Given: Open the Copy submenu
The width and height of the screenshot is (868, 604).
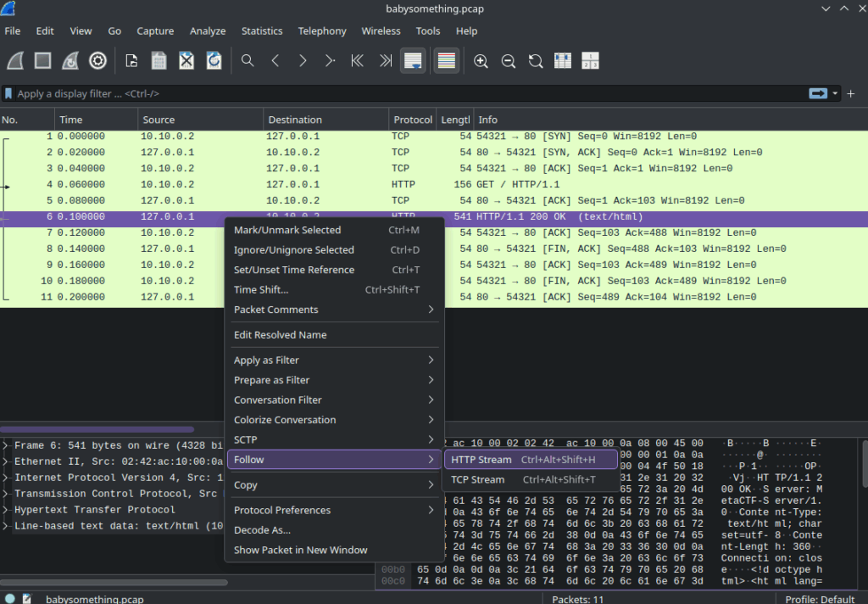Looking at the screenshot, I should [x=334, y=485].
